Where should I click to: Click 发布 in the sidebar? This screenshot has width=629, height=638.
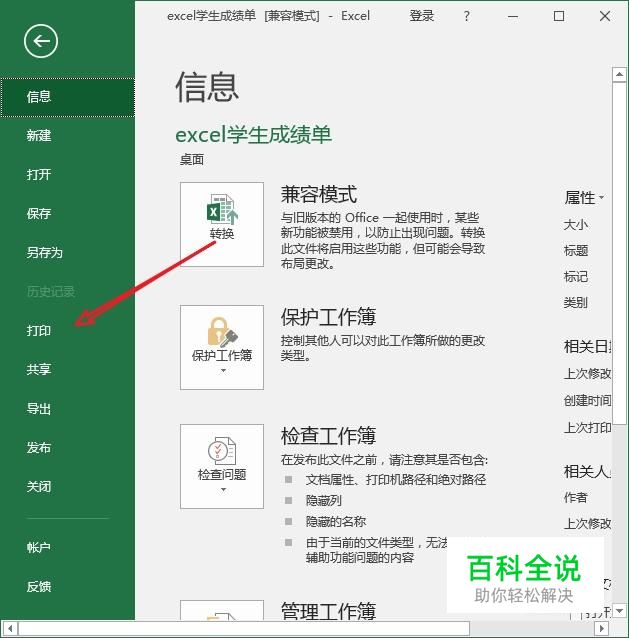pos(68,448)
